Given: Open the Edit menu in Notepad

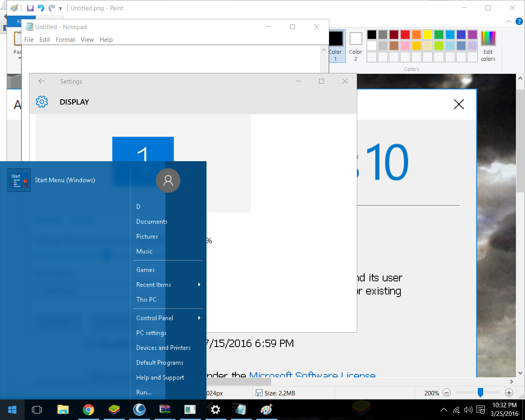Looking at the screenshot, I should [x=45, y=40].
